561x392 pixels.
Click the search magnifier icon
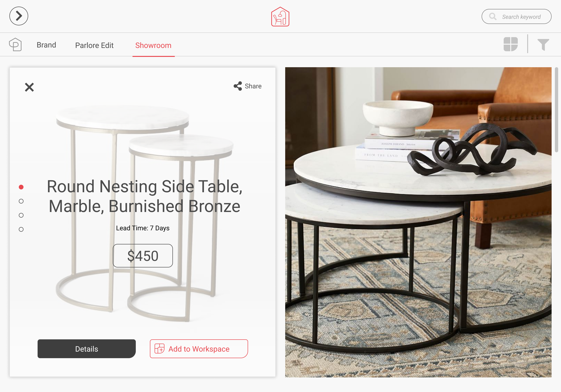pyautogui.click(x=493, y=17)
